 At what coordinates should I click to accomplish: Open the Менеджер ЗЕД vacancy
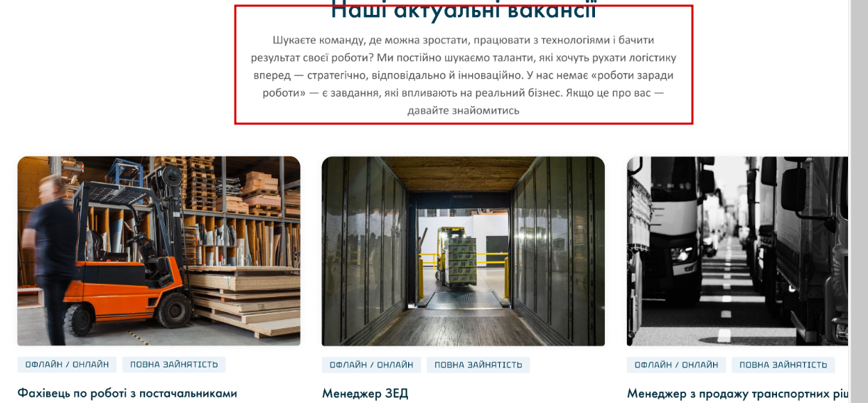(365, 393)
